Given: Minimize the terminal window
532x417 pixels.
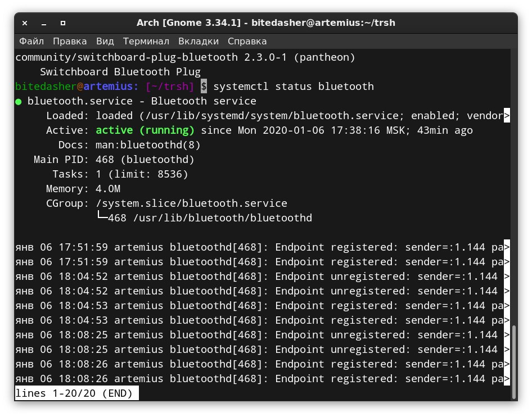Looking at the screenshot, I should pos(43,24).
